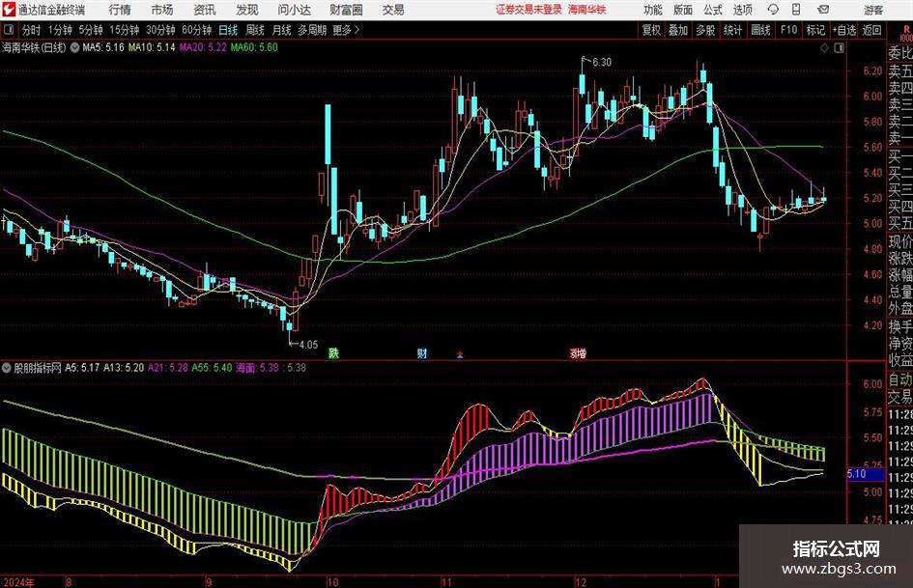Open the customer service headset icon
913x588 pixels.
pos(773,10)
